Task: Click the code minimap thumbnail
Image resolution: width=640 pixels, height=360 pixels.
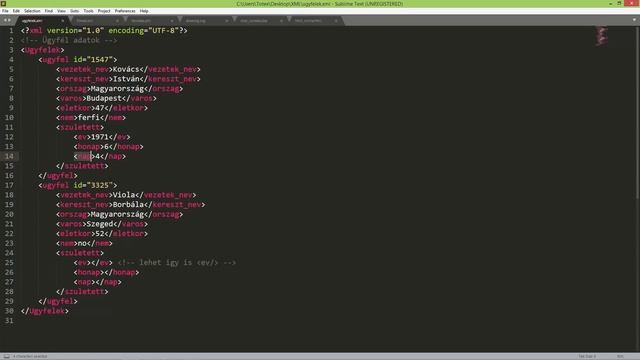Action: pyautogui.click(x=601, y=36)
